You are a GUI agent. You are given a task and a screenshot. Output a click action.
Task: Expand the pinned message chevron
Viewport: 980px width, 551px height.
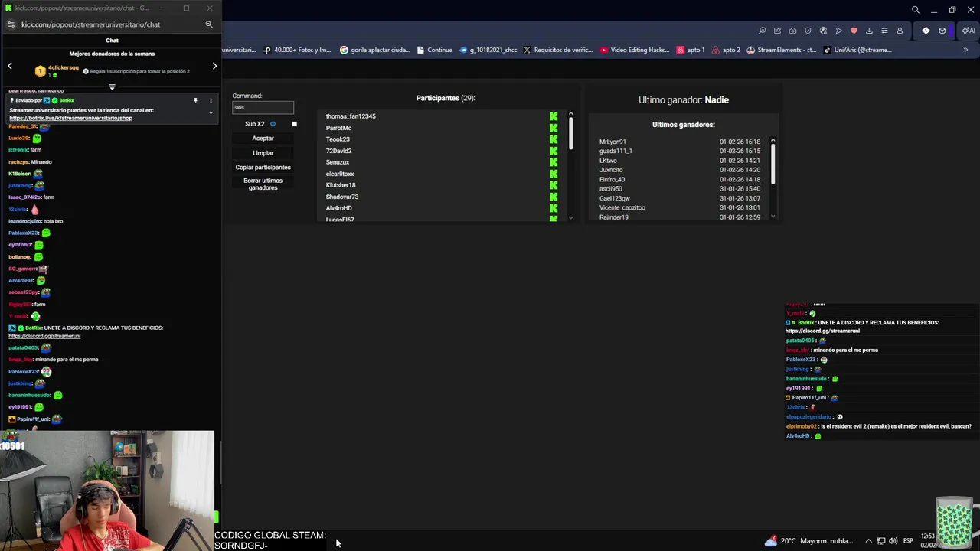coord(211,113)
